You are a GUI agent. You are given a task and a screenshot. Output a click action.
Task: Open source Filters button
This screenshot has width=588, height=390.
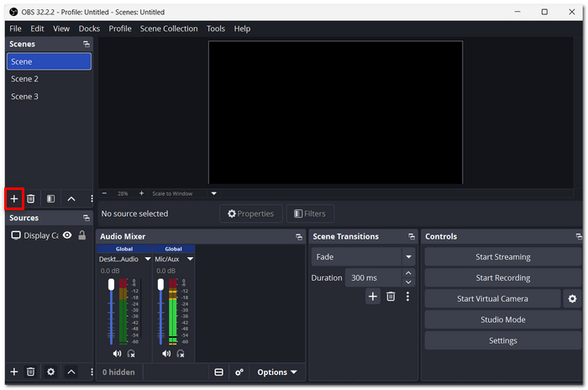(310, 214)
